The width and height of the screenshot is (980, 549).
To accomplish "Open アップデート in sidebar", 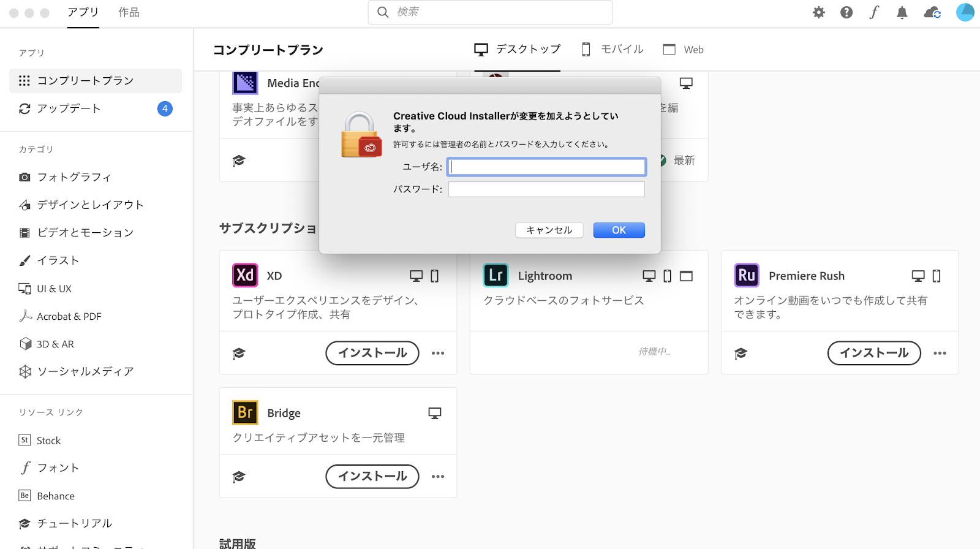I will tap(96, 108).
